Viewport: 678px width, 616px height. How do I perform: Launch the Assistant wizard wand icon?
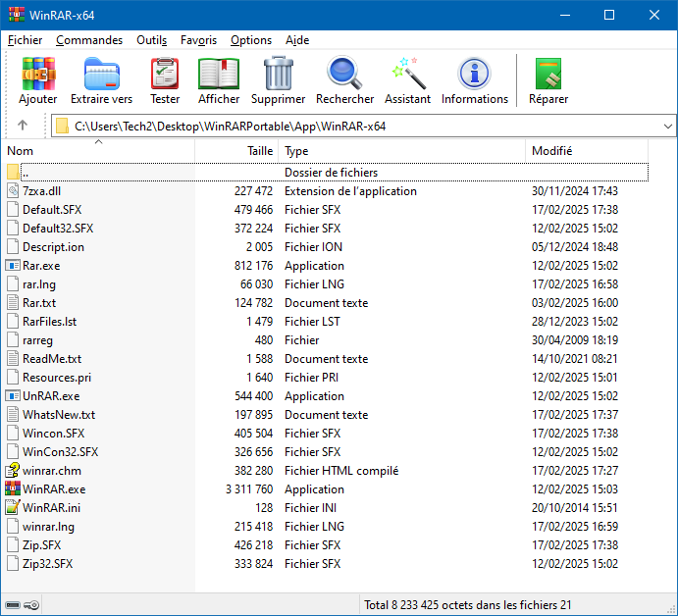pyautogui.click(x=408, y=73)
